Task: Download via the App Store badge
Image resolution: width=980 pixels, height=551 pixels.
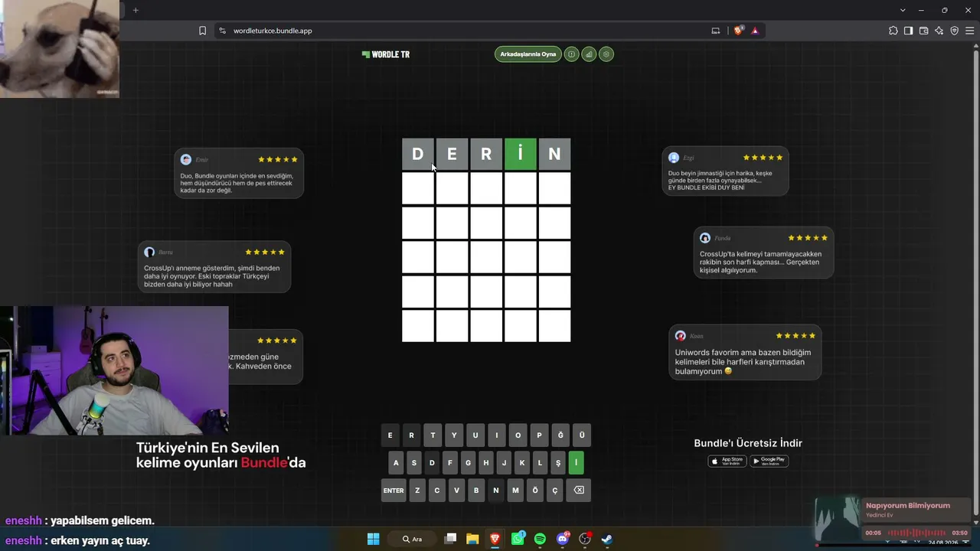Action: (x=727, y=461)
